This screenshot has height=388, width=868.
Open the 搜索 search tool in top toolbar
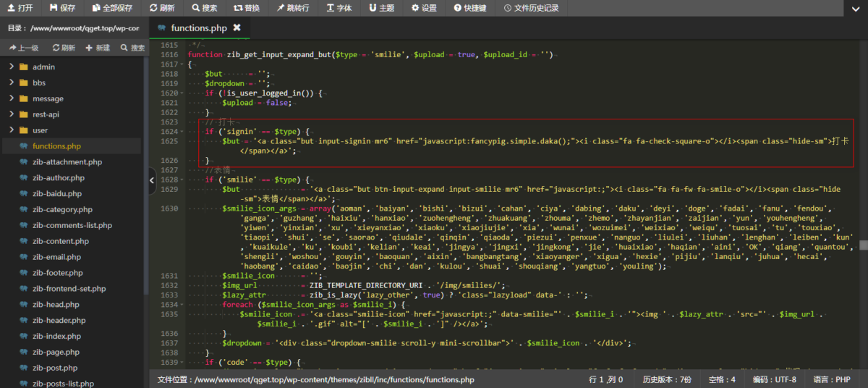(205, 8)
